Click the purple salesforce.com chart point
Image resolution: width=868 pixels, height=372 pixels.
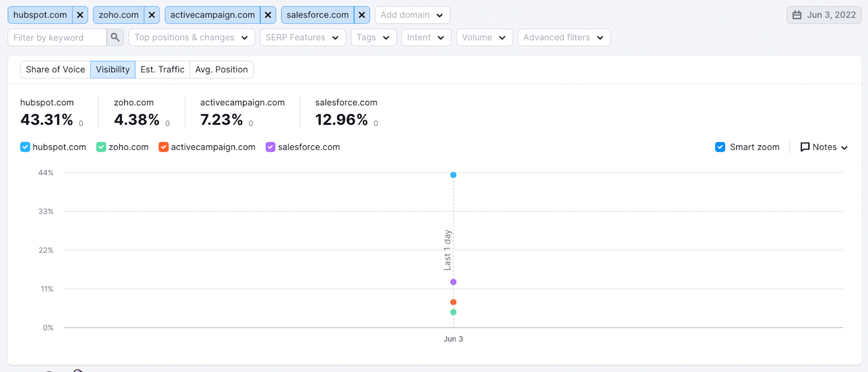pyautogui.click(x=454, y=282)
